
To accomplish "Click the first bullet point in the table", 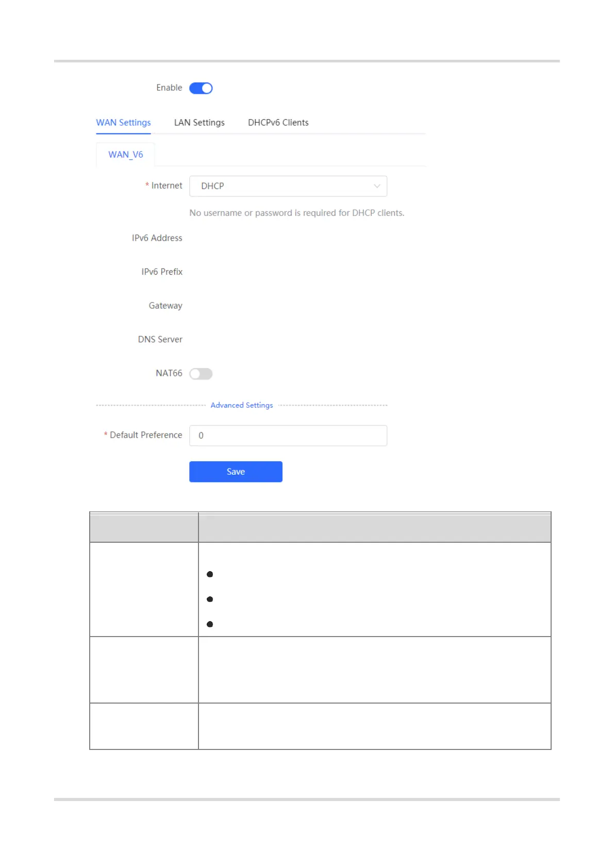I will (x=210, y=574).
